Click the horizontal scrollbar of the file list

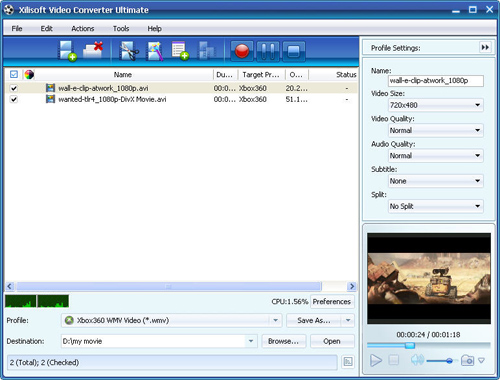(x=169, y=286)
